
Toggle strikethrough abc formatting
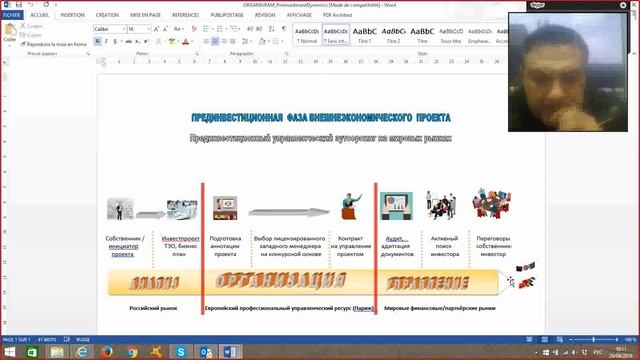[129, 41]
